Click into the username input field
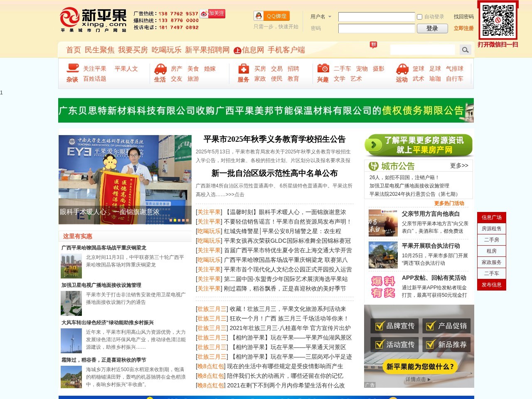532x399 pixels. pos(377,17)
